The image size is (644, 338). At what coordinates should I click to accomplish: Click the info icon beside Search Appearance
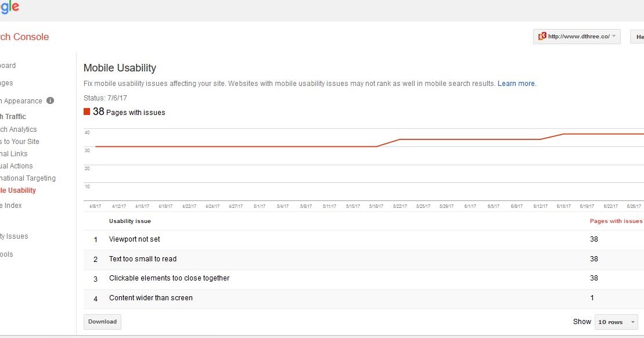coord(50,100)
